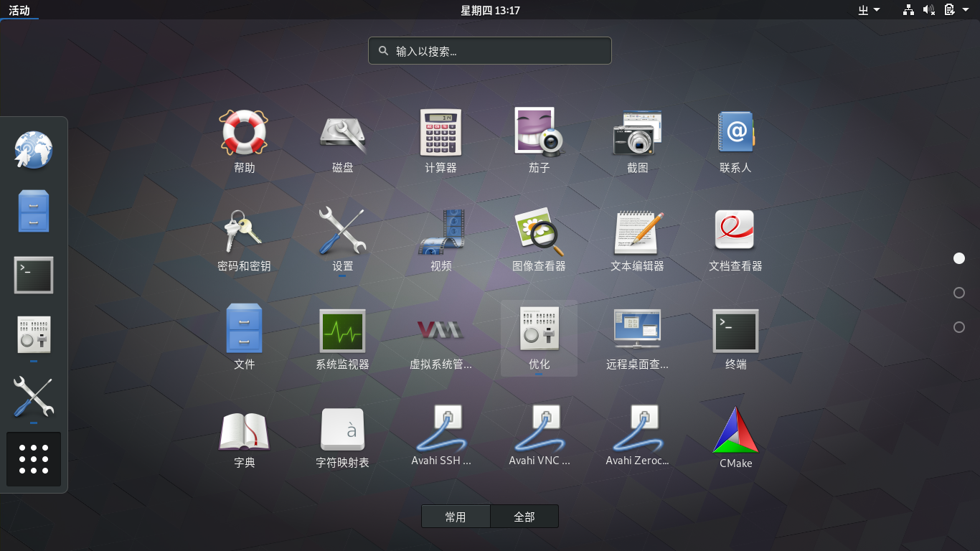980x551 pixels.
Task: Switch to the 全部 (All) apps tab
Action: coord(524,517)
